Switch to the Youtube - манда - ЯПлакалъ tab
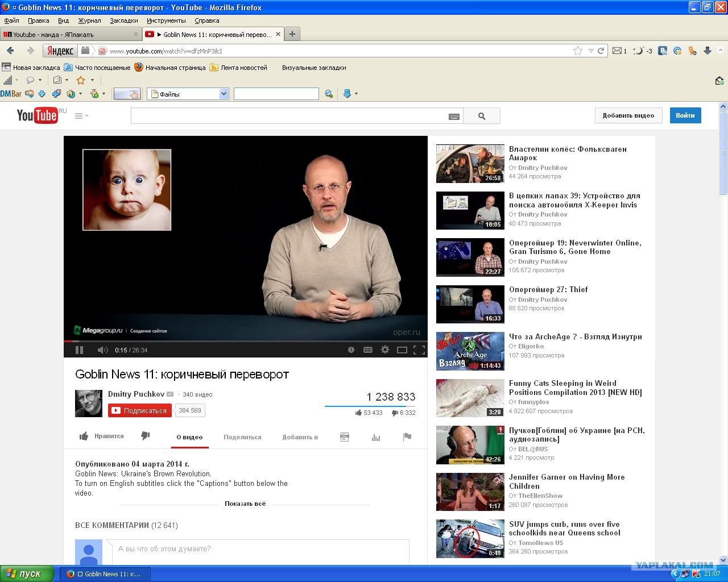 (71, 34)
